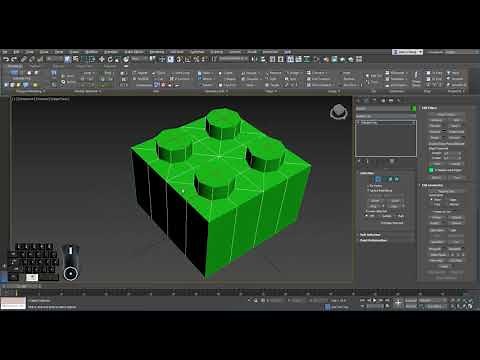480x360 pixels.
Task: Click Chamfer in Edit Edges rollout
Action: pos(435,132)
